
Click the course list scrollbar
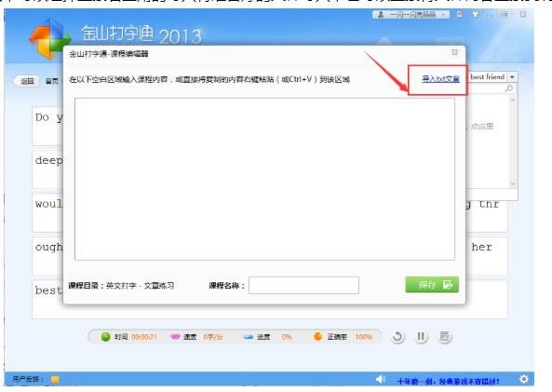point(513,142)
